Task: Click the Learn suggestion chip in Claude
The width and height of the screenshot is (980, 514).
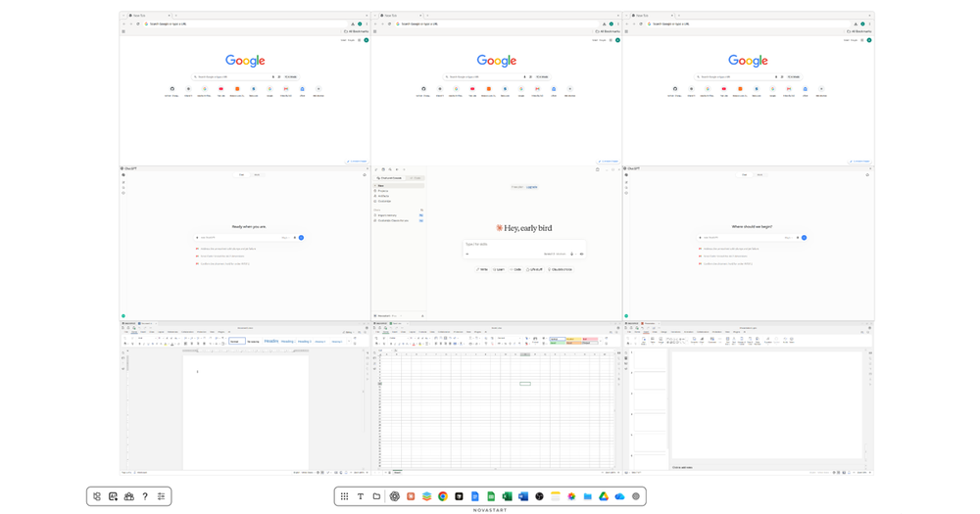Action: [499, 269]
